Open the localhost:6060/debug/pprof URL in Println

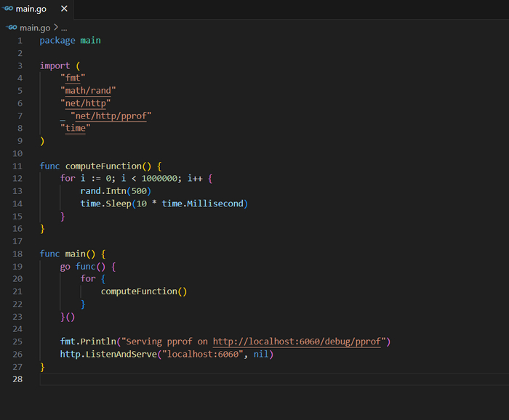click(x=298, y=342)
